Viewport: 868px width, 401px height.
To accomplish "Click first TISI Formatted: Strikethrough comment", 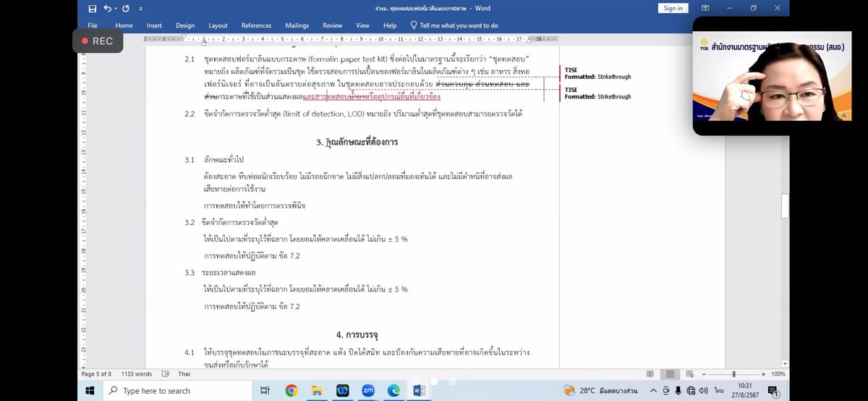I will [597, 72].
